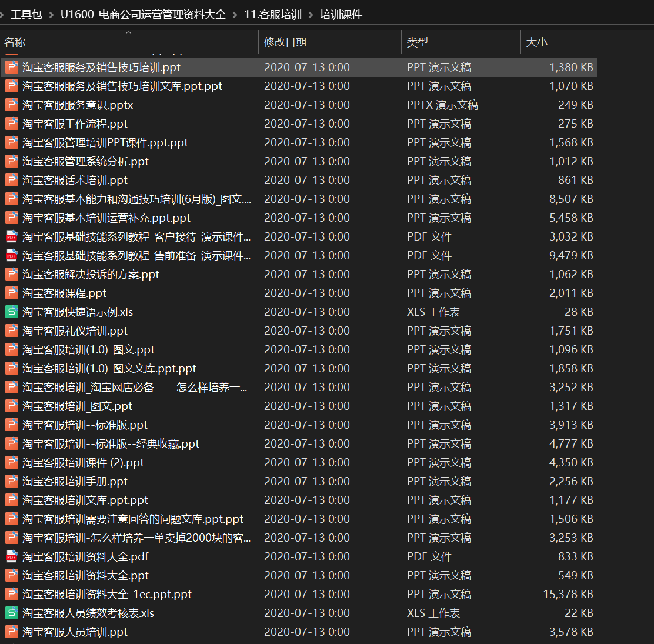Click the spreadsheet icon of 淘宝客服人员绩效考核表.xls
Viewport: 654px width, 644px height.
pyautogui.click(x=12, y=613)
